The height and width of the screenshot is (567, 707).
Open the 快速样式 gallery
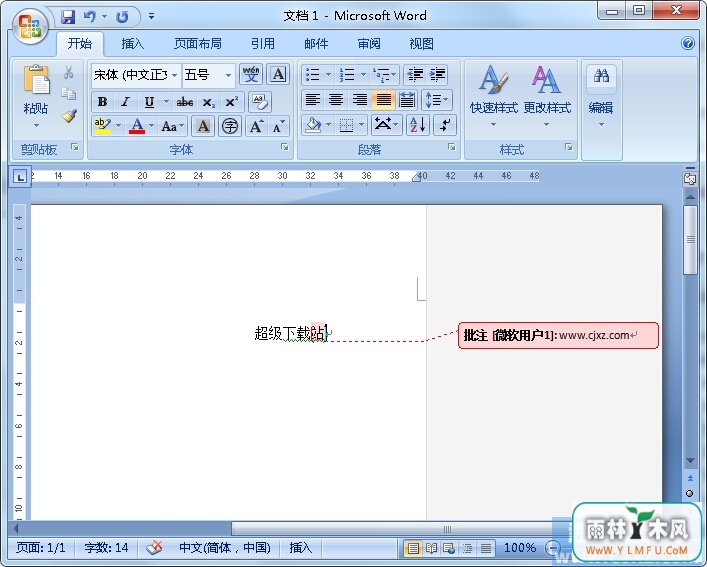pos(493,96)
